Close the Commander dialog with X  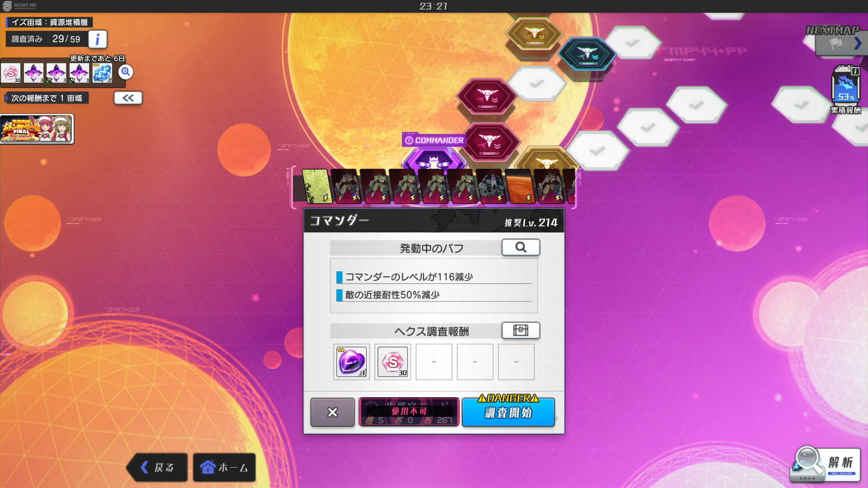tap(332, 412)
